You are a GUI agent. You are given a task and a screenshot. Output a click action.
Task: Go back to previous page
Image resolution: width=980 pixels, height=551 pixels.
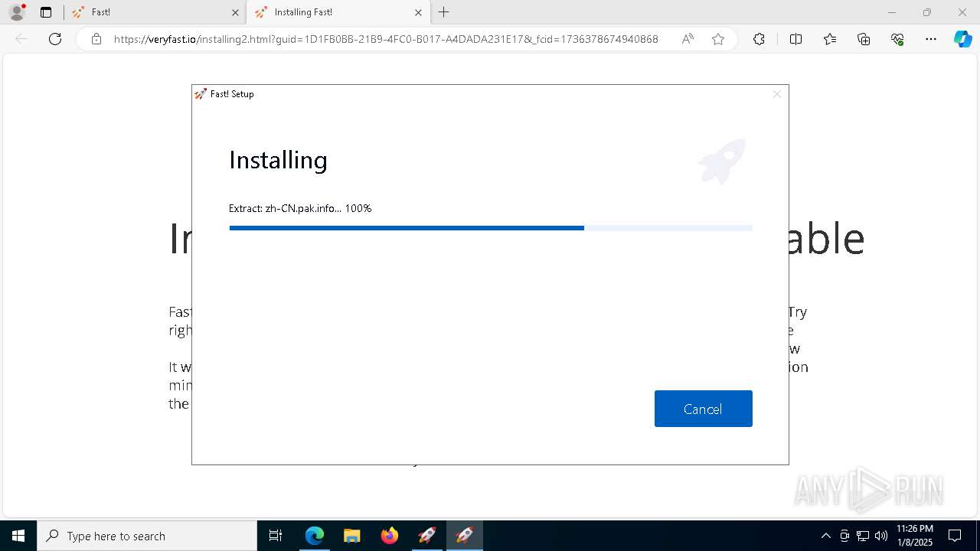tap(21, 39)
